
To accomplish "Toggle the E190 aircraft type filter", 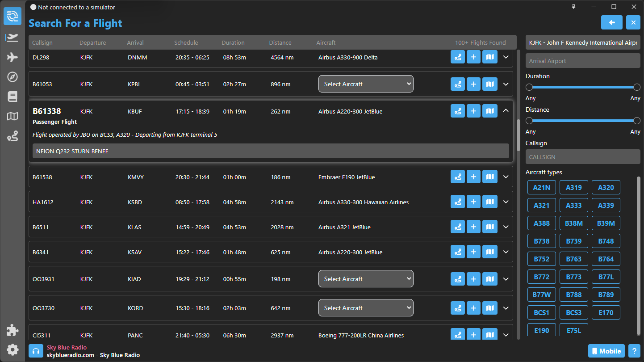I will coord(541,330).
